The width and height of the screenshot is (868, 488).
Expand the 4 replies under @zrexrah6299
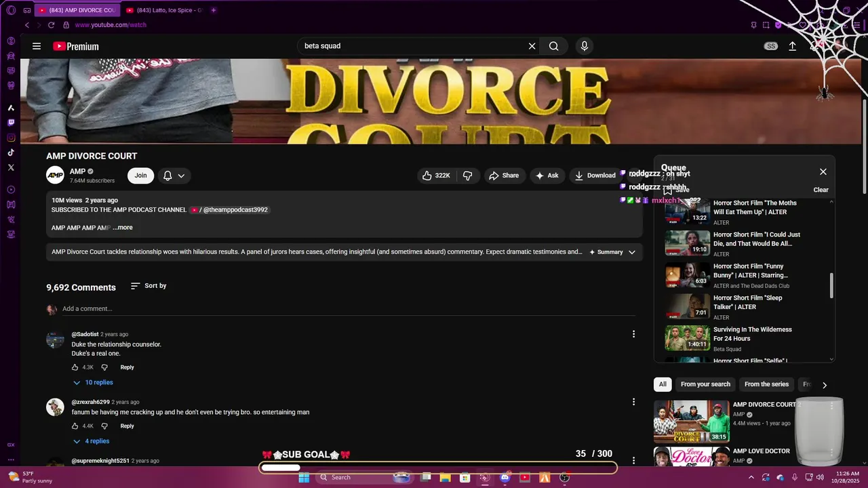[91, 441]
